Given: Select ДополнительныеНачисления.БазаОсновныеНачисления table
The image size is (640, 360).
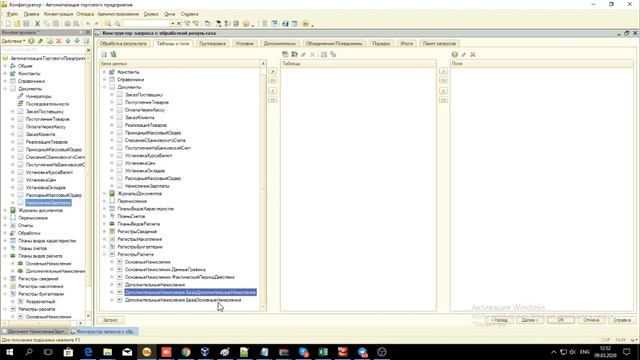Looking at the screenshot, I should click(183, 300).
